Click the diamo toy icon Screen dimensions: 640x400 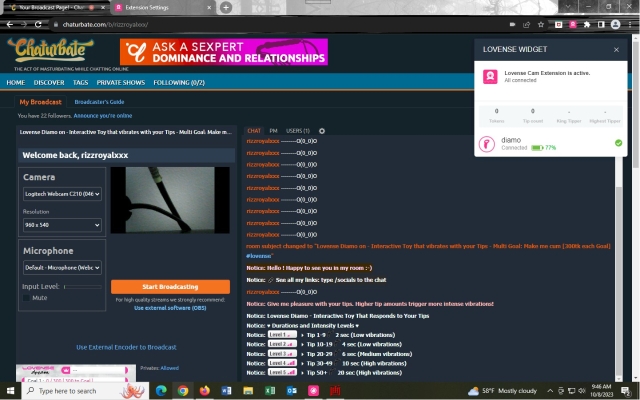tap(488, 143)
